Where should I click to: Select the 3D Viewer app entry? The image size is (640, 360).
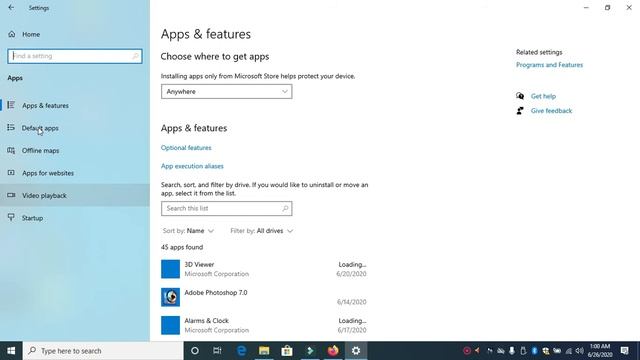[x=264, y=269]
